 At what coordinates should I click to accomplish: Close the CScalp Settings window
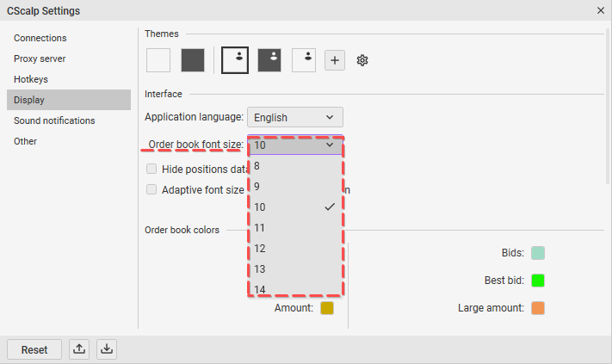(x=601, y=10)
